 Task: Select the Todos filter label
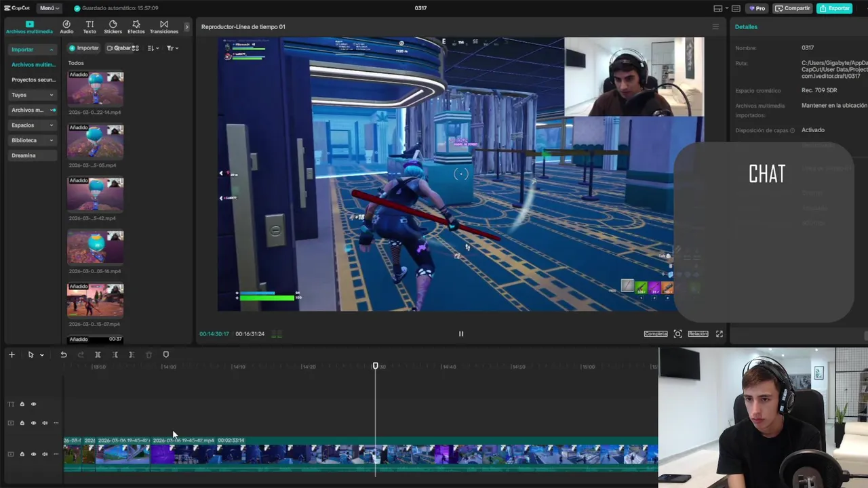(x=76, y=63)
